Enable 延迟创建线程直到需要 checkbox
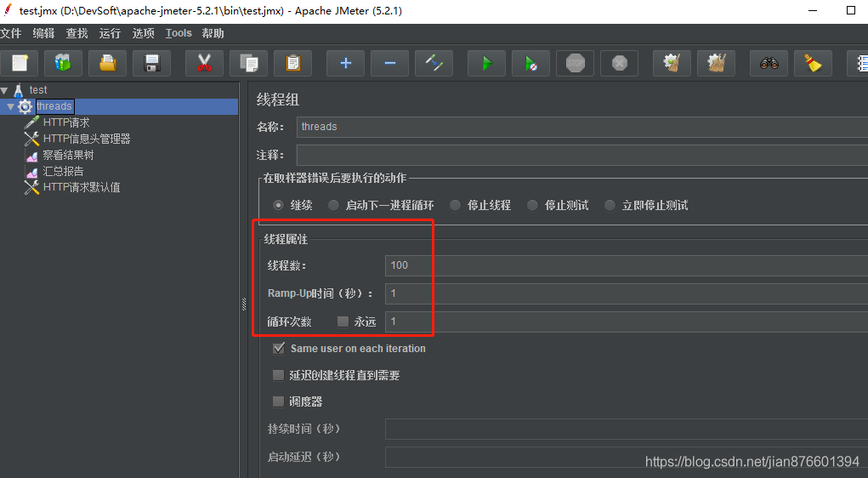The height and width of the screenshot is (478, 868). [279, 375]
